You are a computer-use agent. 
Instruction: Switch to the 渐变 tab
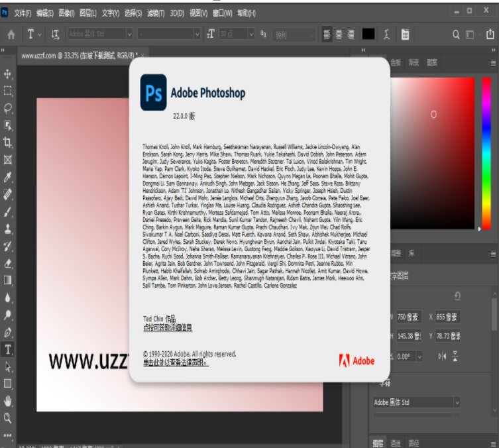click(x=414, y=62)
